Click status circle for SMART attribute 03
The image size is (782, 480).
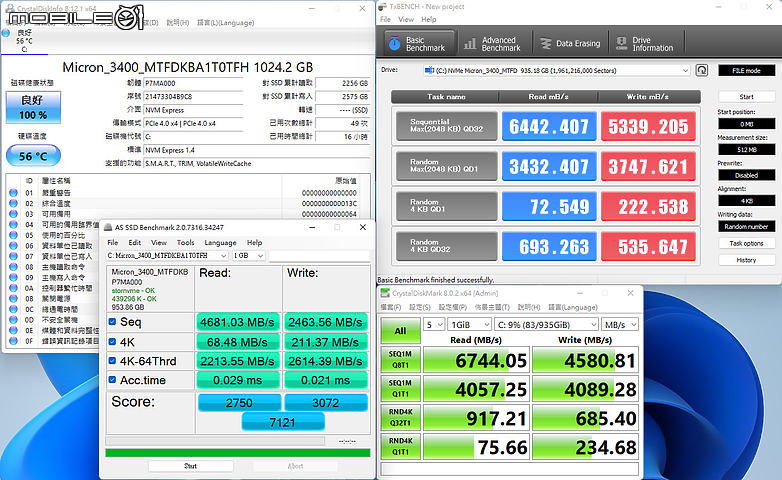point(13,214)
